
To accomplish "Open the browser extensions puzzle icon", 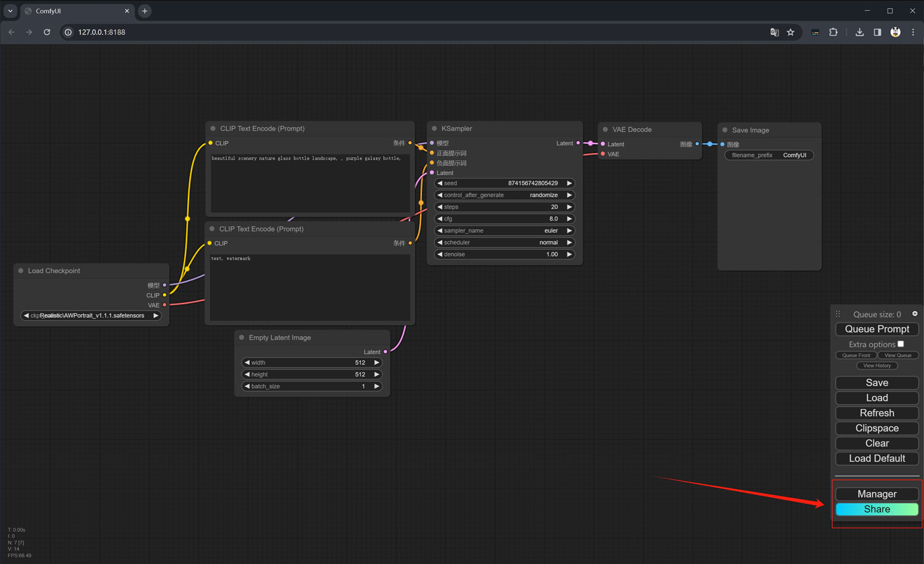I will point(833,32).
